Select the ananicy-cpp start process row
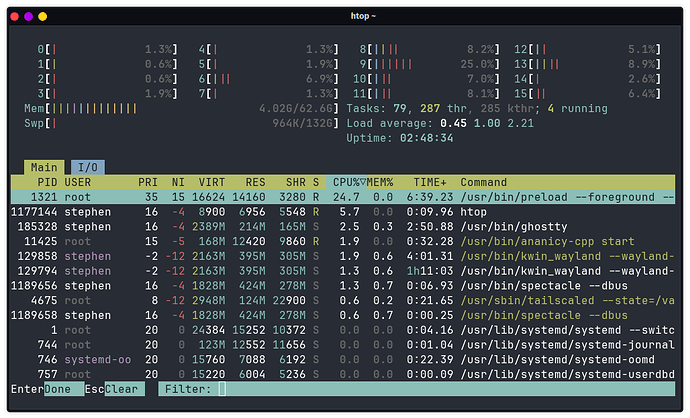Viewport: 690px width, 418px height. tap(343, 241)
